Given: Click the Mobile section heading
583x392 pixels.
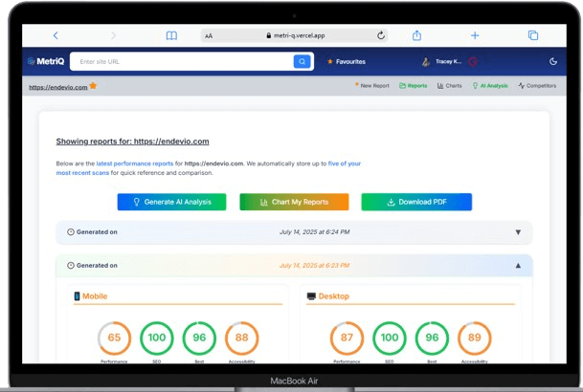Looking at the screenshot, I should [x=95, y=296].
